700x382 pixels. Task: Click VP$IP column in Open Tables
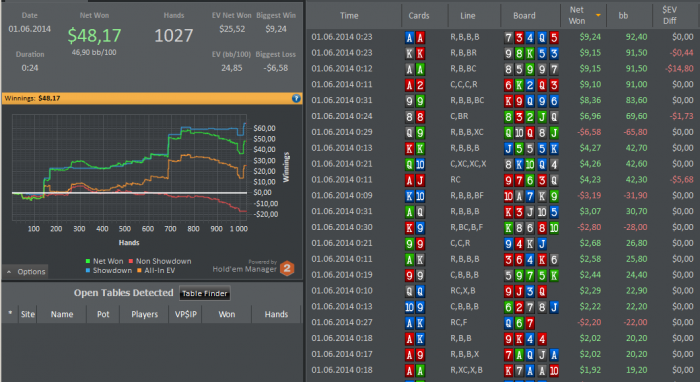[x=185, y=314]
